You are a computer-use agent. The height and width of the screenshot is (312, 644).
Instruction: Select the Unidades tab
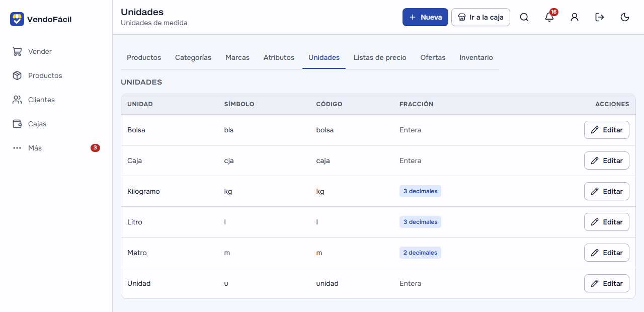click(x=324, y=57)
